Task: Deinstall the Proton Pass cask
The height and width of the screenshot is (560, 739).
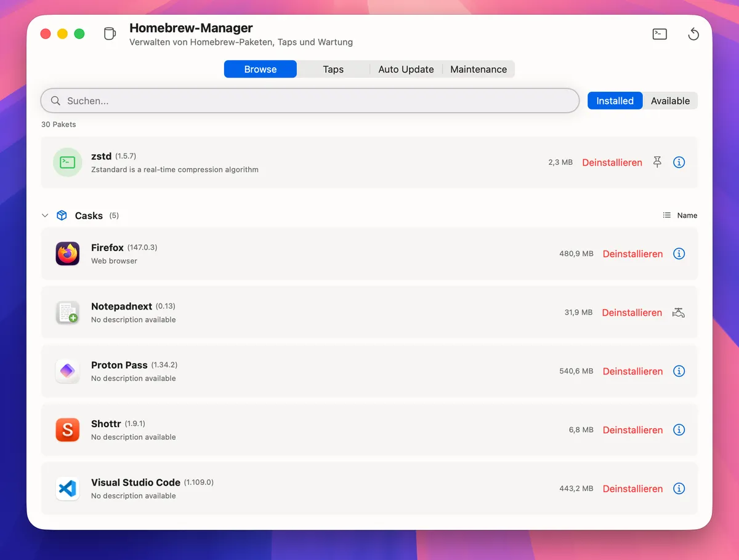Action: pos(632,371)
